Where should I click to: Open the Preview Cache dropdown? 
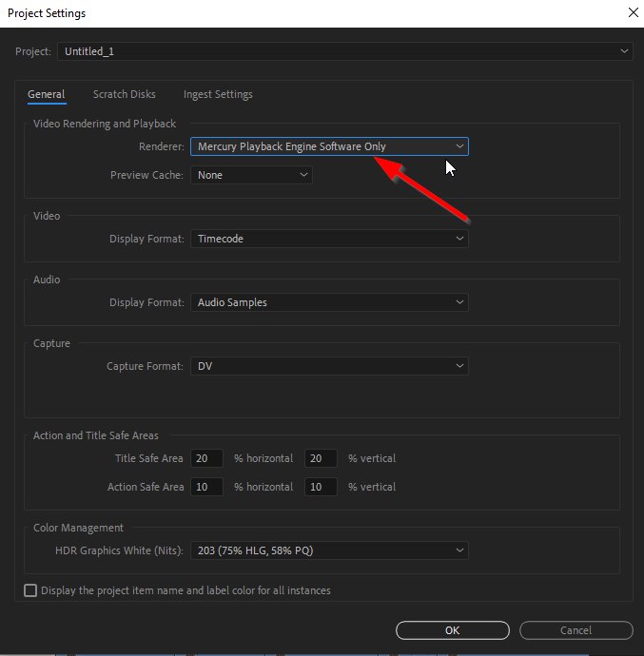click(x=251, y=175)
